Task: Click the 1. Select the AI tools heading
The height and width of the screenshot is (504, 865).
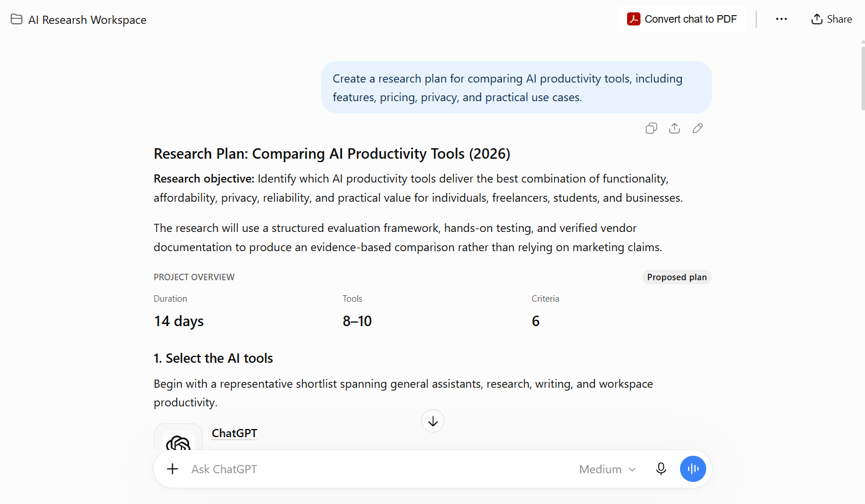Action: [213, 358]
